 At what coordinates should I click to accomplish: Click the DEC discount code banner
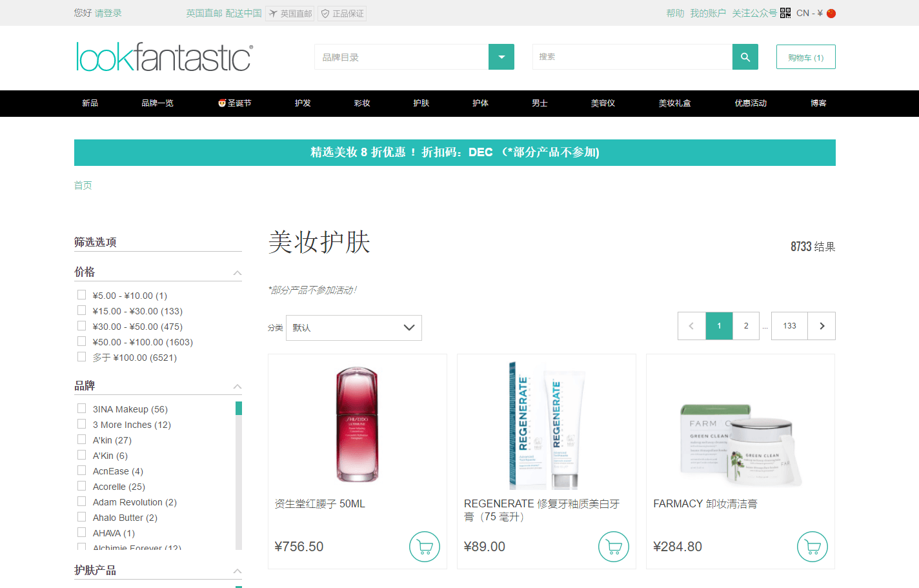tap(455, 152)
